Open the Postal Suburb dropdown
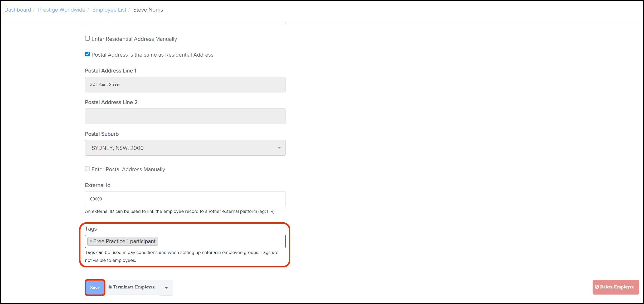 coord(185,148)
